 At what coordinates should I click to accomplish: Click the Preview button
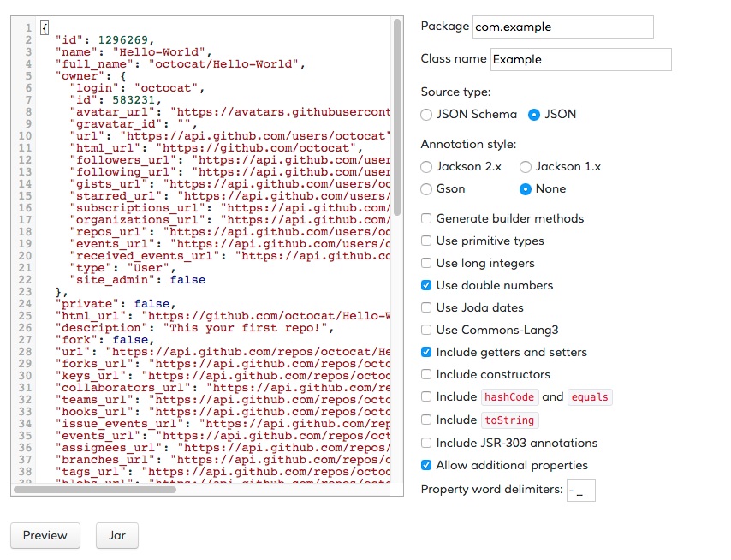(x=45, y=535)
